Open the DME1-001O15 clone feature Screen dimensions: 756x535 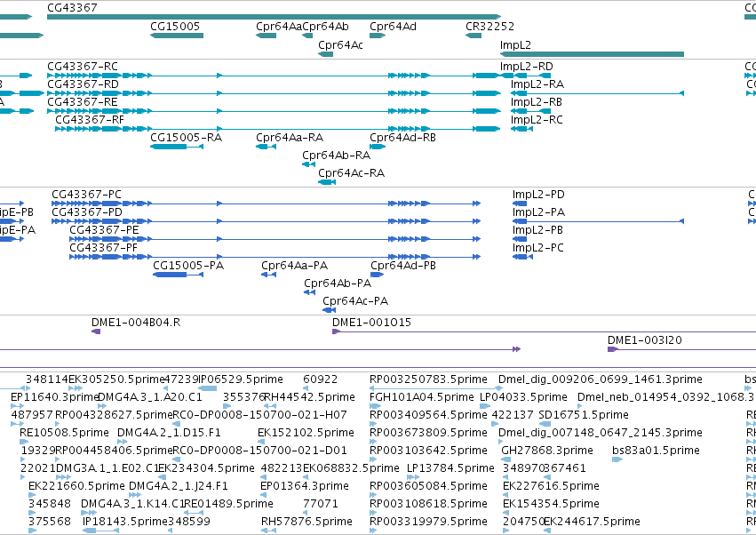pos(544,331)
